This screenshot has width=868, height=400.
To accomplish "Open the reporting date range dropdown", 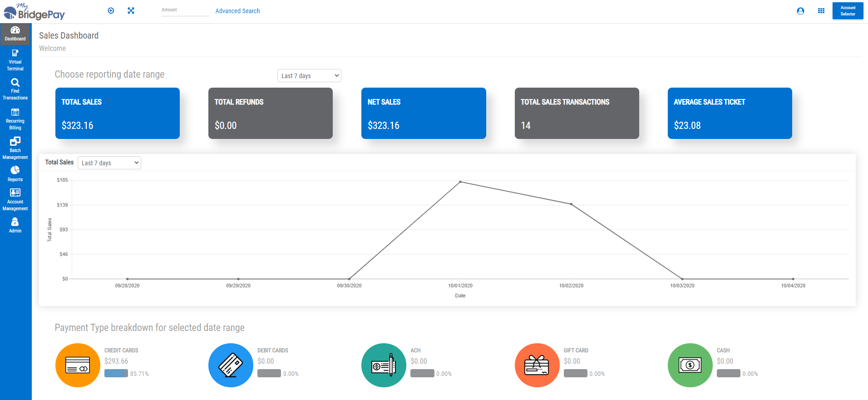I will click(309, 76).
